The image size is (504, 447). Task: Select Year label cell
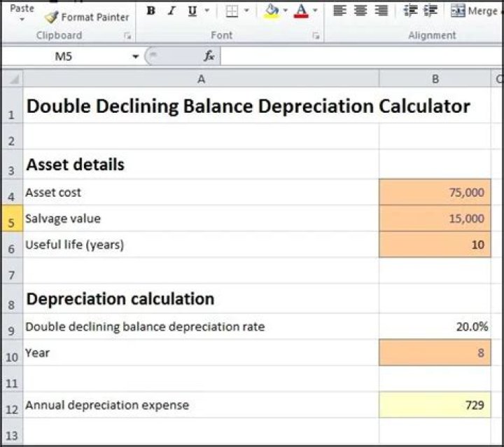click(x=201, y=352)
